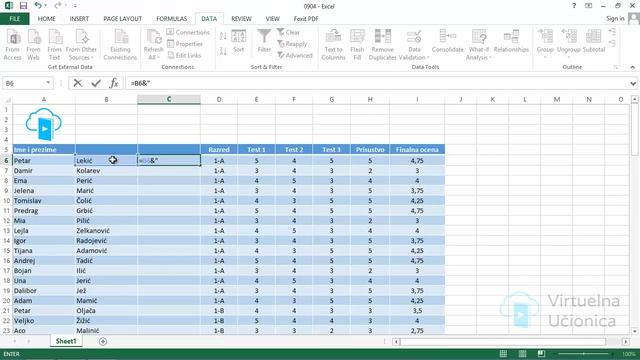The height and width of the screenshot is (360, 640).
Task: Open the FILE tab
Action: click(15, 19)
